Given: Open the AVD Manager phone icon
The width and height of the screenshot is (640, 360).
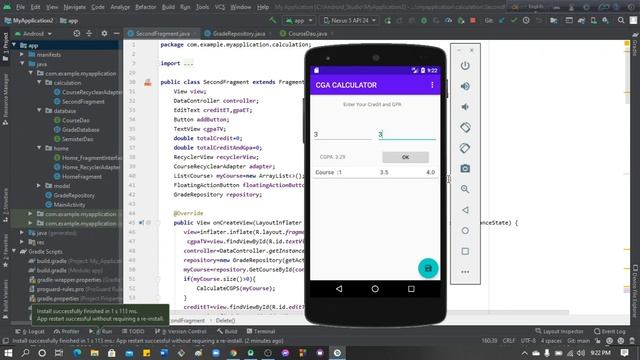Looking at the screenshot, I should tap(593, 20).
